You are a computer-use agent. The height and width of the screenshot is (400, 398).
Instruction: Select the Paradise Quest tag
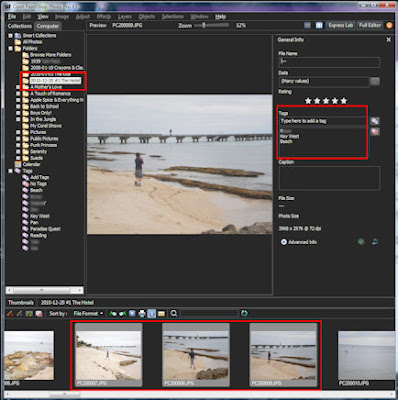coord(45,229)
